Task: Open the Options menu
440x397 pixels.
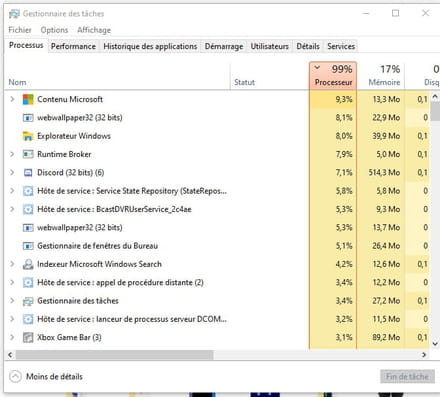Action: coord(54,30)
